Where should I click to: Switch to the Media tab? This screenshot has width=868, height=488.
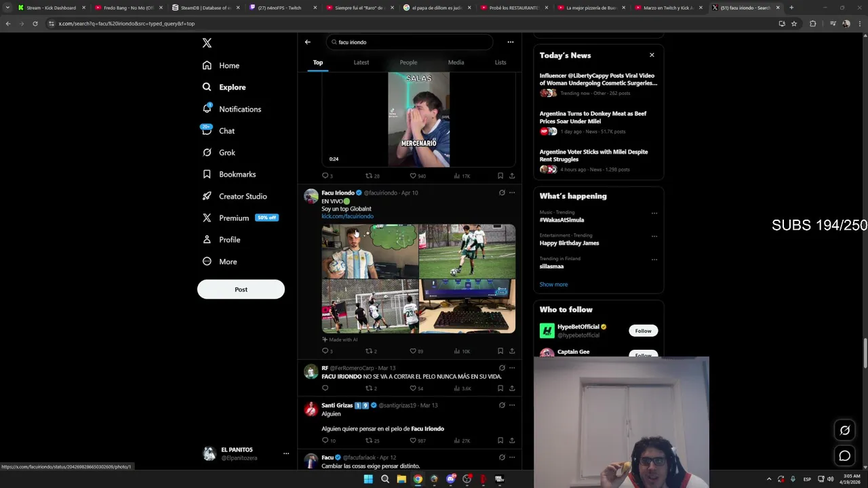[x=456, y=62]
